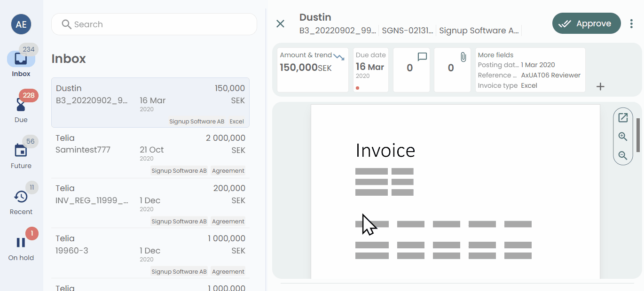Zoom in on invoice preview

pyautogui.click(x=623, y=137)
